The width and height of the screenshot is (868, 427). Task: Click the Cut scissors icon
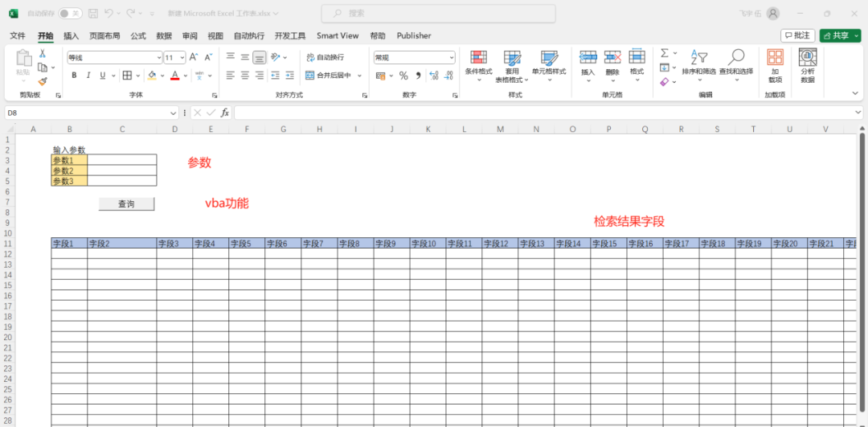click(42, 54)
